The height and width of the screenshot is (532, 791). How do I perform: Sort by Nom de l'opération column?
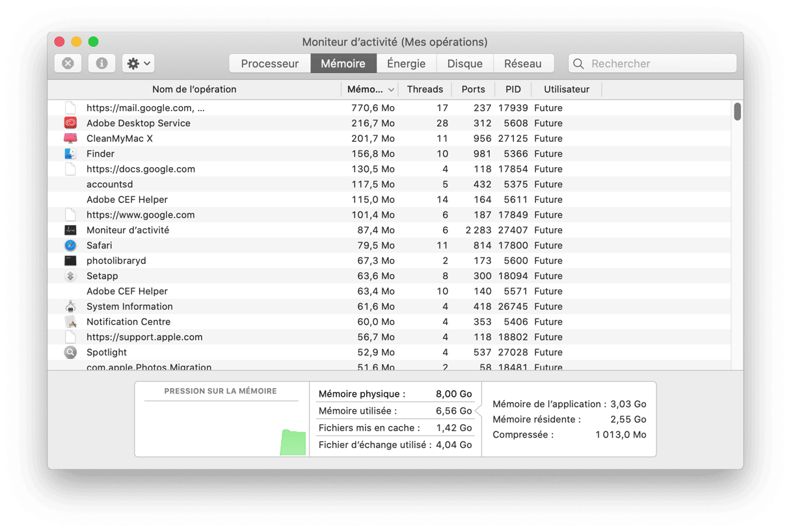tap(194, 89)
